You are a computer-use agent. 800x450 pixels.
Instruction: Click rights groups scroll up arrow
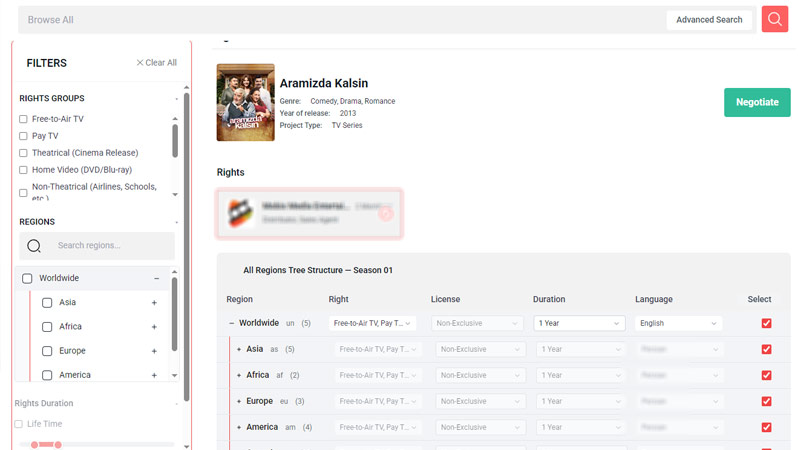[x=175, y=118]
